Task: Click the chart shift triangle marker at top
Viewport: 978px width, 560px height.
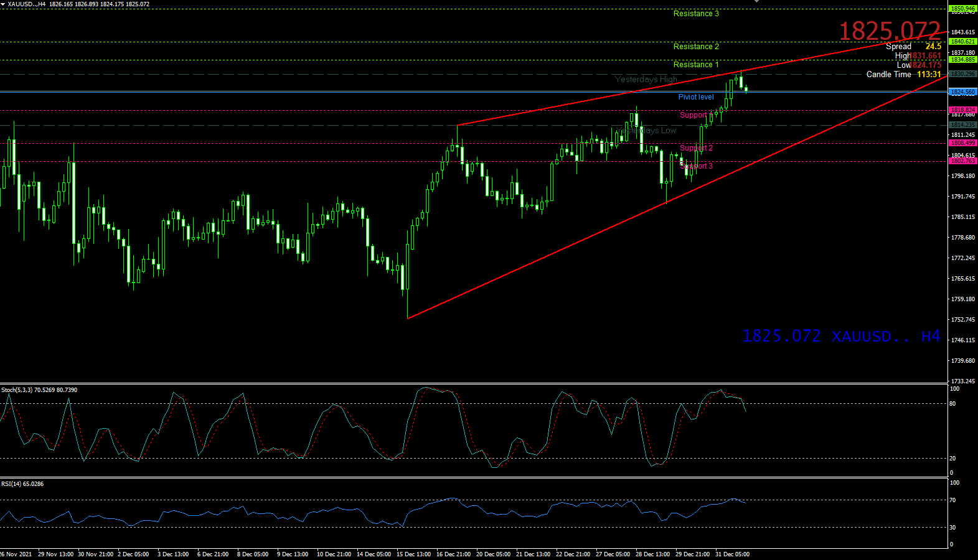Action: 756,2
